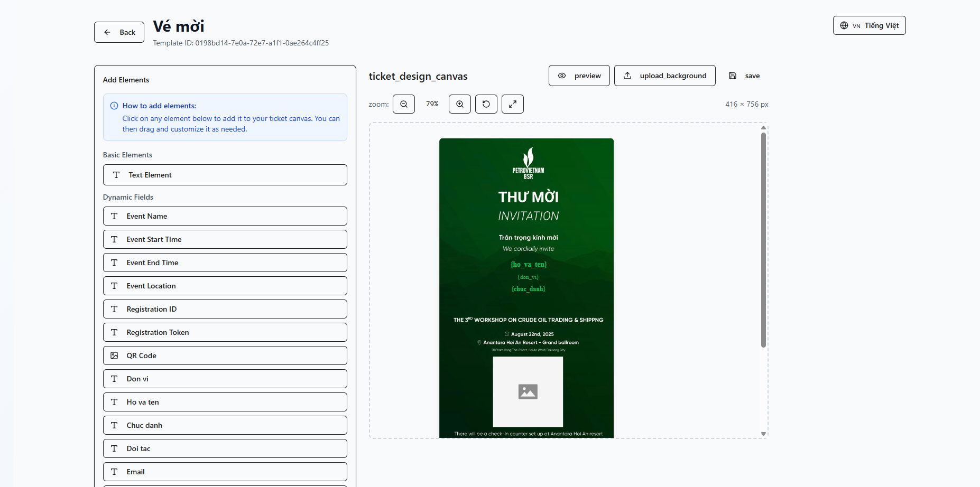Image resolution: width=980 pixels, height=487 pixels.
Task: Expand canvas with the diagonal arrows icon
Action: 512,104
